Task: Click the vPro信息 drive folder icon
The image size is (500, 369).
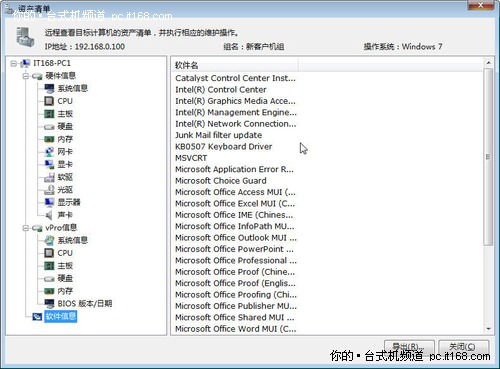Action: (37, 228)
